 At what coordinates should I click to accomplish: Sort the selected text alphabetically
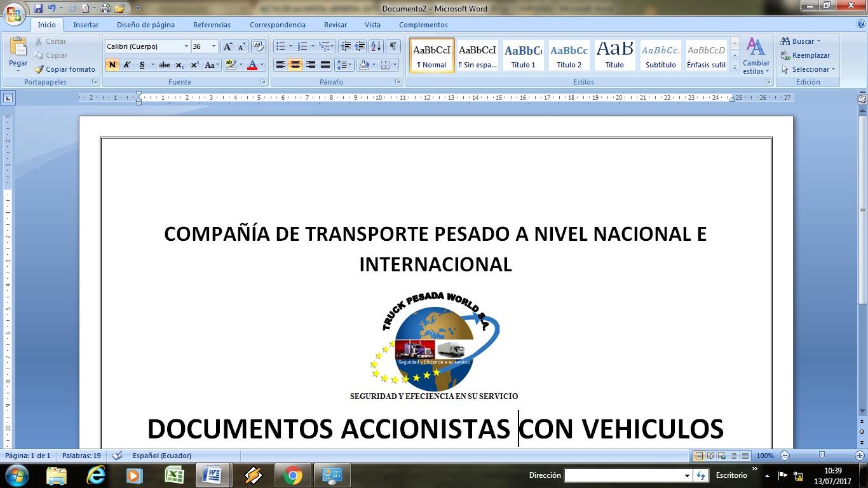376,46
